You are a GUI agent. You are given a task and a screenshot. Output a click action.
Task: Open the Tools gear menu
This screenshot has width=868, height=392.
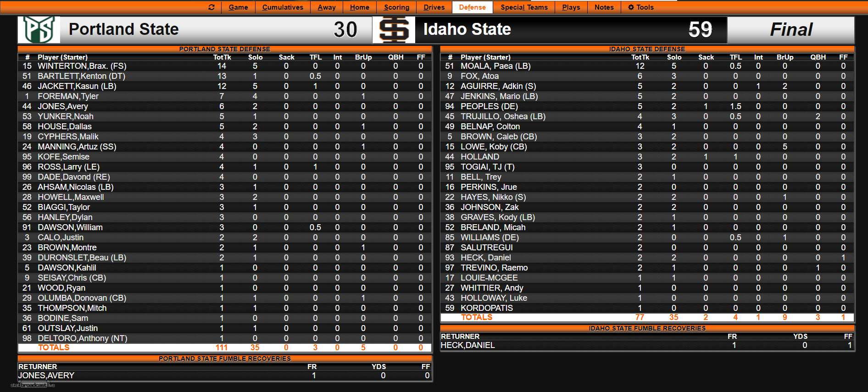640,7
